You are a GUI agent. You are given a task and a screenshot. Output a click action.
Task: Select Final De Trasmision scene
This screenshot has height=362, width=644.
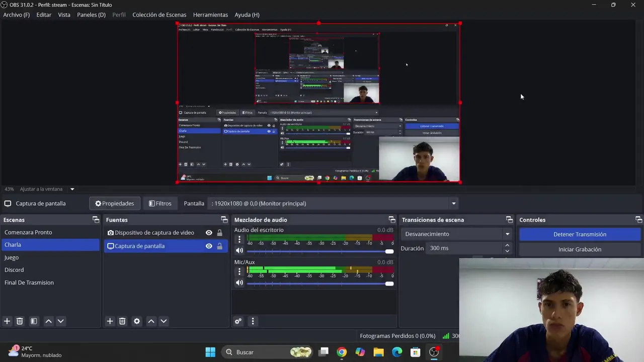point(50,283)
